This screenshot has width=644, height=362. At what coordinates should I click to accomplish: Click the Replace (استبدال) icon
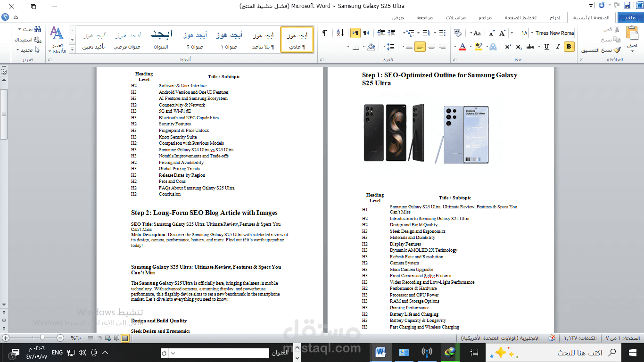click(37, 40)
